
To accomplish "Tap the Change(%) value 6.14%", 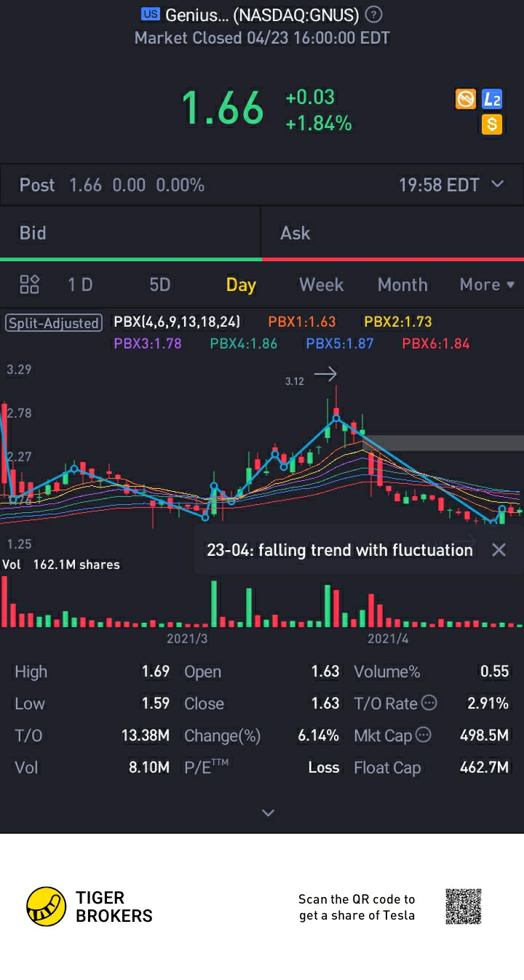I will [x=318, y=735].
